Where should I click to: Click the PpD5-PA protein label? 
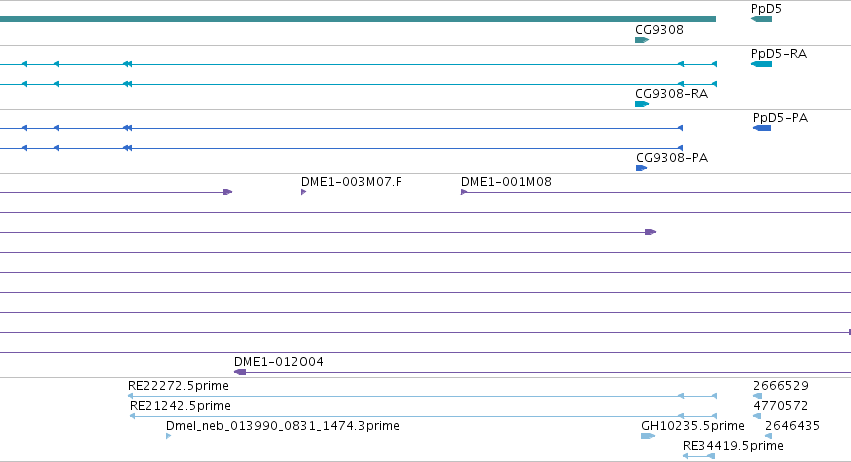(780, 118)
